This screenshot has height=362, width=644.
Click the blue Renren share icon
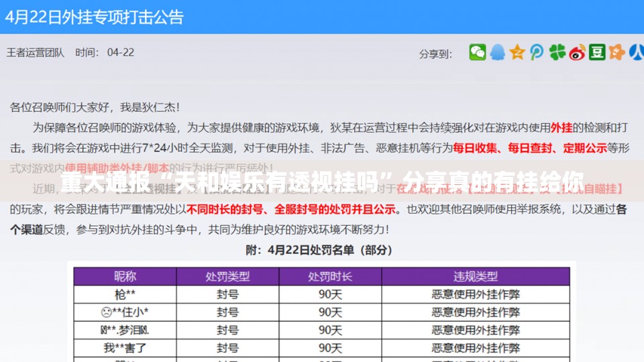click(637, 52)
